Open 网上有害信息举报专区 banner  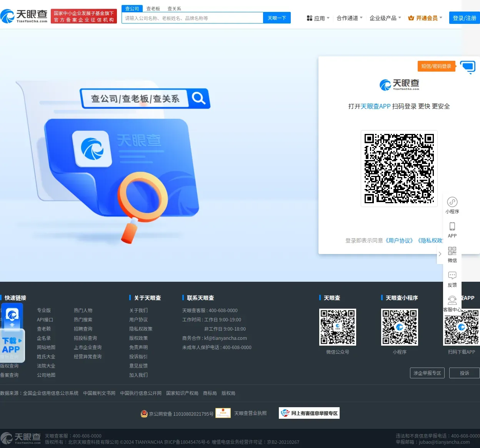[309, 413]
